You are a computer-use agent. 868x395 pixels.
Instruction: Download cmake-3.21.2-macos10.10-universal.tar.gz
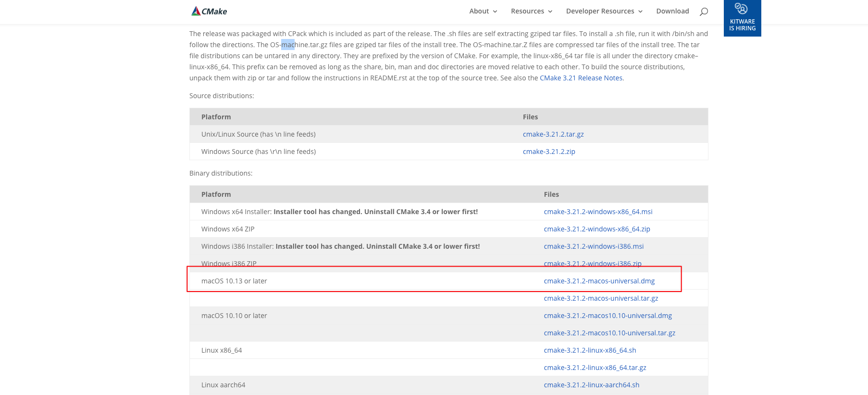pos(609,333)
